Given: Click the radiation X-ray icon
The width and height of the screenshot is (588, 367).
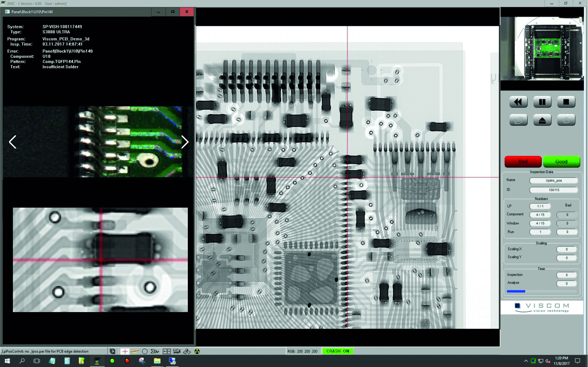Looking at the screenshot, I should point(197,351).
